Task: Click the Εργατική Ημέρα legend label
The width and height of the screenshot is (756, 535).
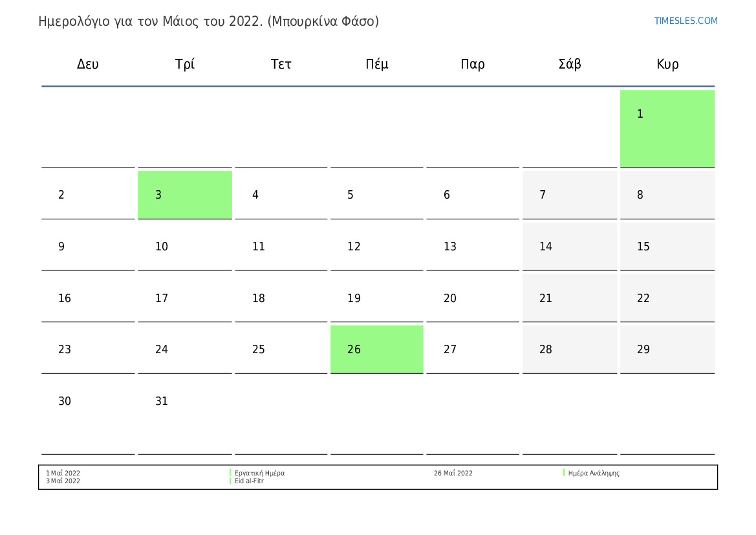Action: coord(259,473)
